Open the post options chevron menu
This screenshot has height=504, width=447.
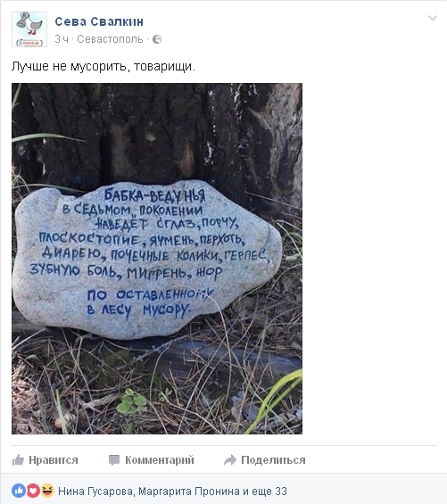[x=433, y=19]
